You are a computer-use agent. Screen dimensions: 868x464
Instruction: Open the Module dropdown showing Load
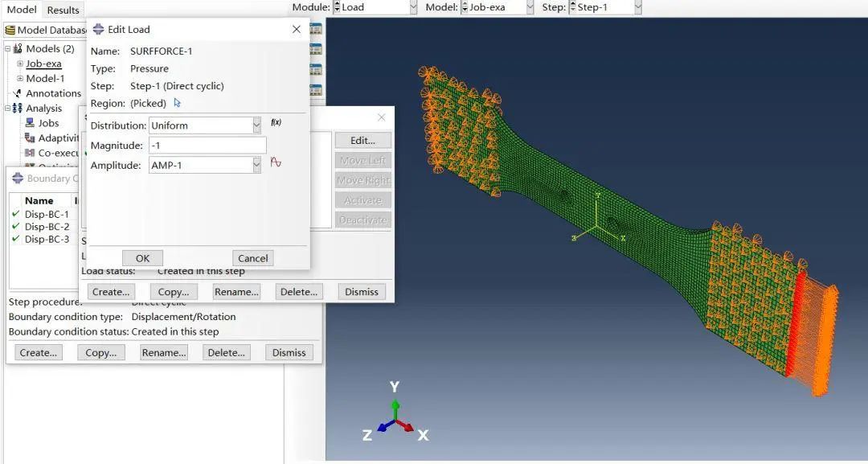pos(375,7)
